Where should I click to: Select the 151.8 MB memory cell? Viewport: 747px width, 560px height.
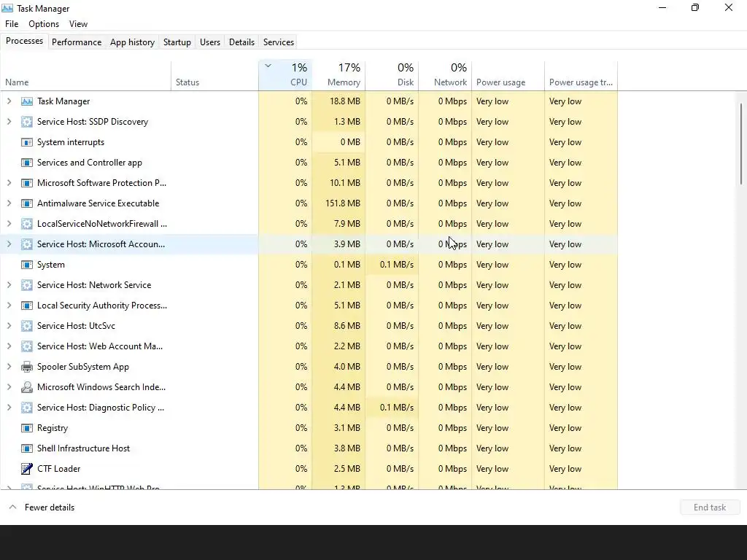[338, 203]
